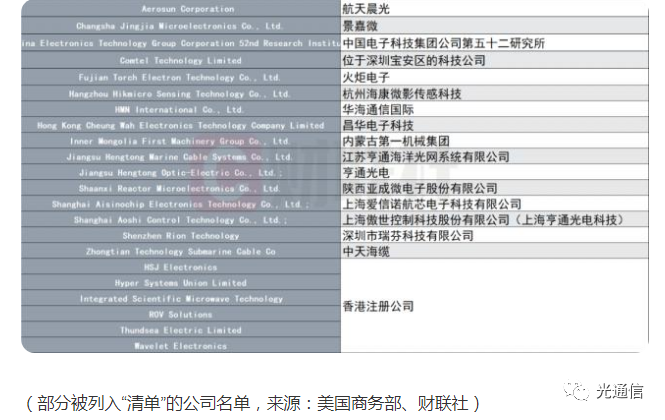
Task: Select Shanghai Aoshi Control Technology cell
Action: [x=181, y=219]
